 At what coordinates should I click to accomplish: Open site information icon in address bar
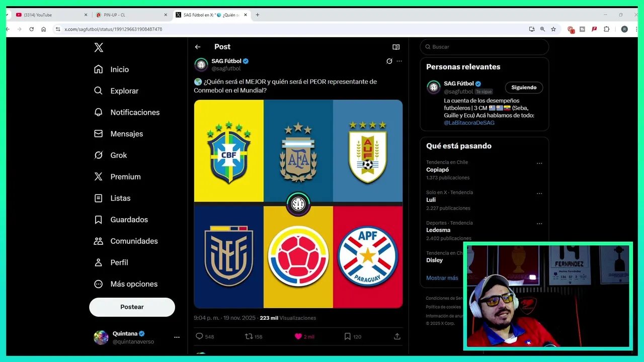58,29
